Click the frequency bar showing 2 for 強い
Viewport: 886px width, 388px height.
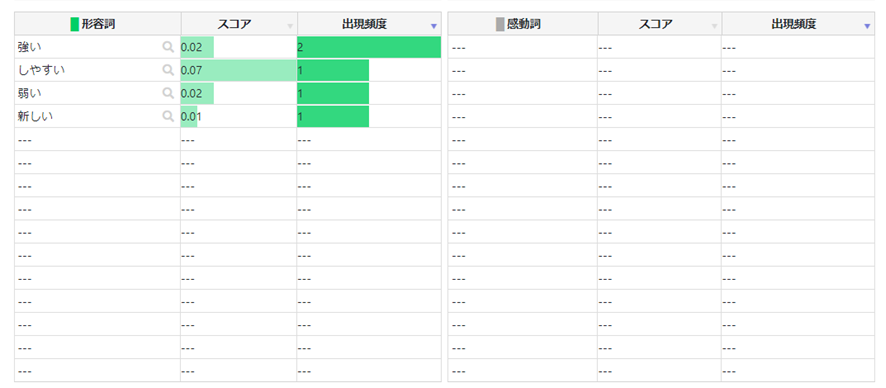369,47
